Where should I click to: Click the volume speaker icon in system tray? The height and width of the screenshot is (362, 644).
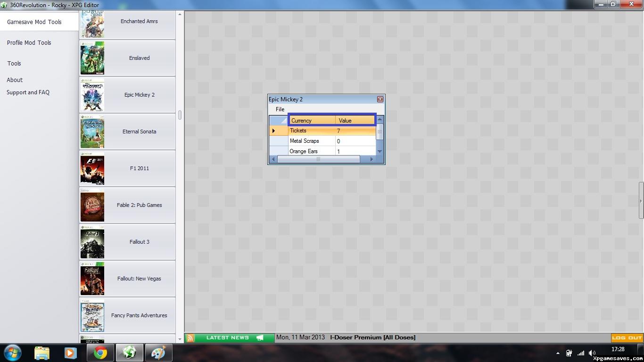592,353
